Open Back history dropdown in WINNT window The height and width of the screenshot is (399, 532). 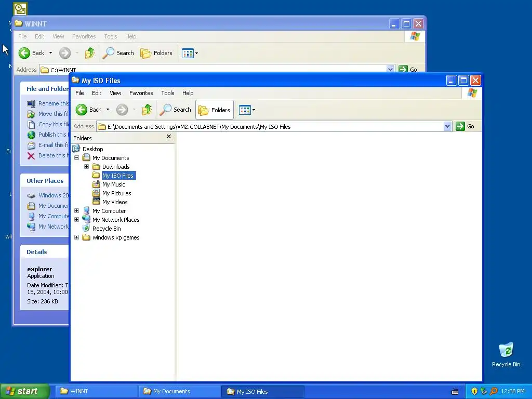coord(50,53)
